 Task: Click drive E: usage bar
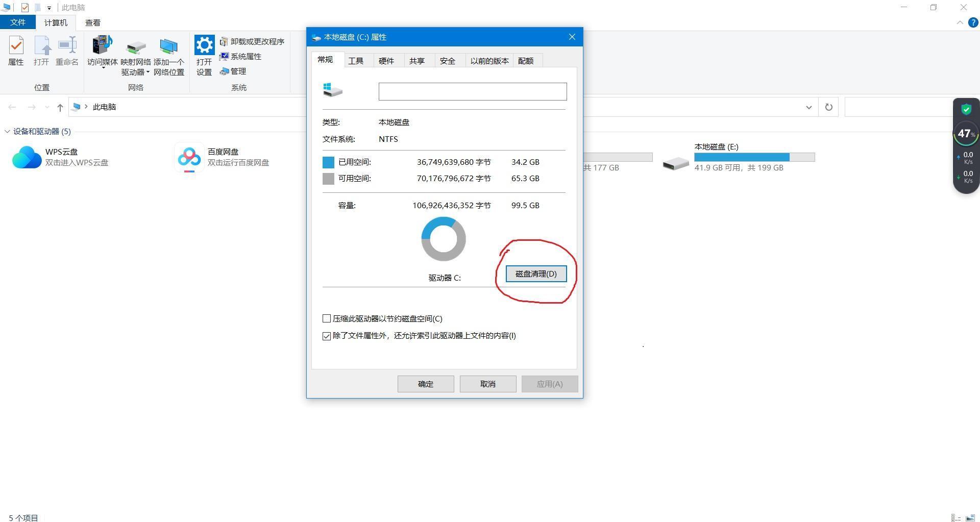[x=754, y=157]
